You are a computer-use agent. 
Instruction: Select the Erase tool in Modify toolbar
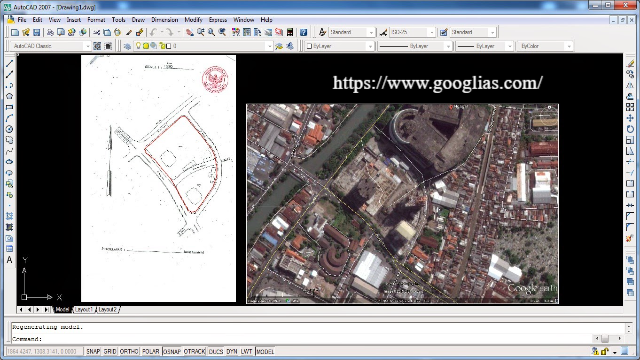point(630,63)
